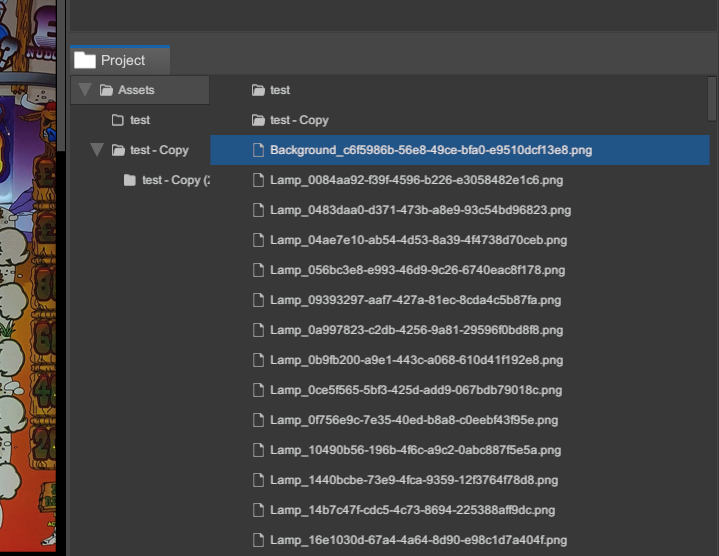Click the file icon of Background png

(258, 150)
